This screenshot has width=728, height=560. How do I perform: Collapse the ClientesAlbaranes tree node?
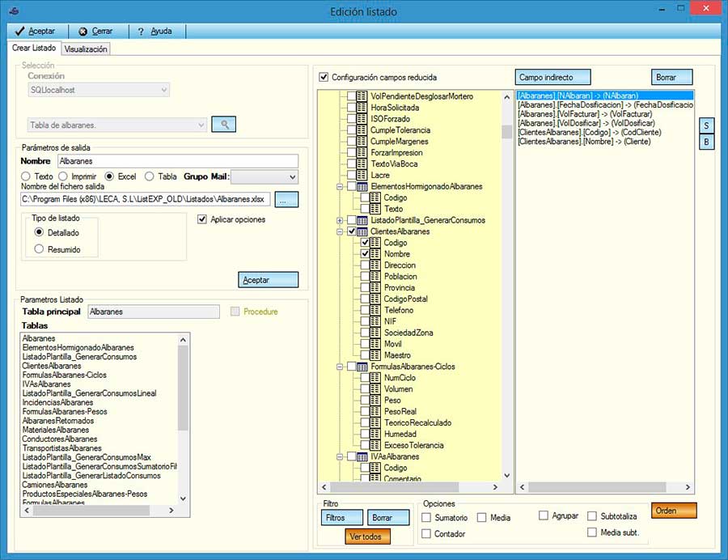click(340, 231)
